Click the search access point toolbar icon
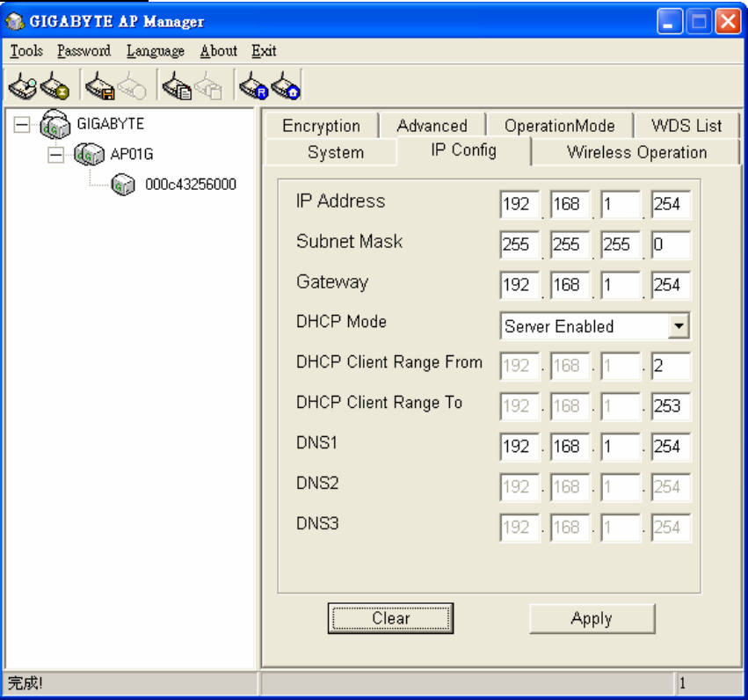 click(x=23, y=86)
